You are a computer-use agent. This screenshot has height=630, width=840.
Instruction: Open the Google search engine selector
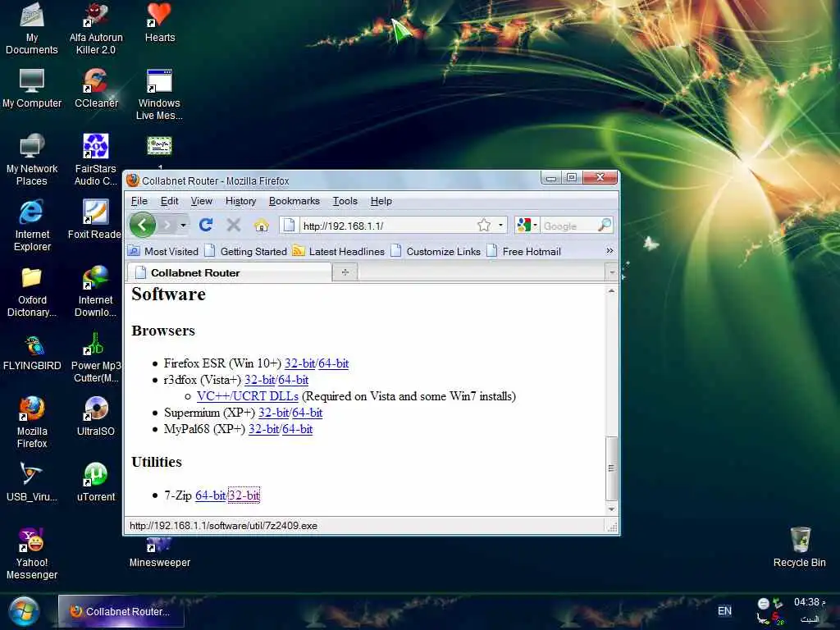click(x=527, y=226)
